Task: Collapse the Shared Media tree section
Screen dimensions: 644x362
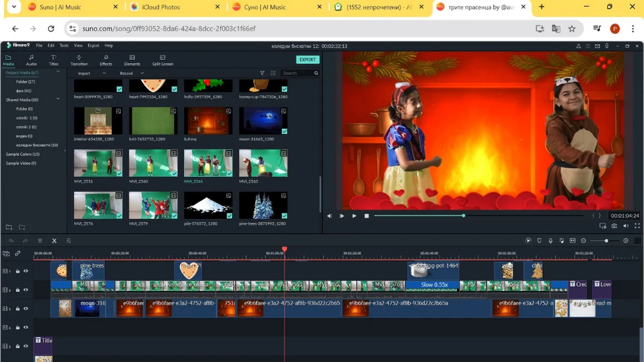Action: [58, 99]
